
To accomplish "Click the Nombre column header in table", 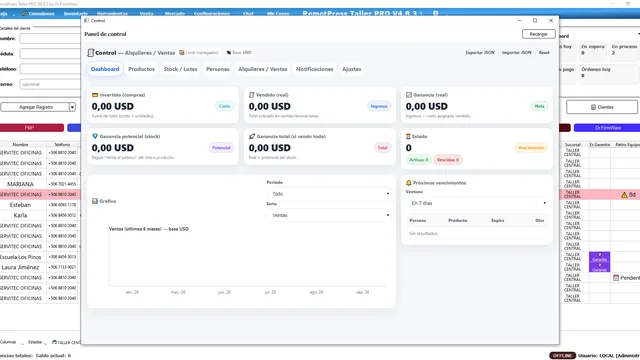I will [20, 144].
